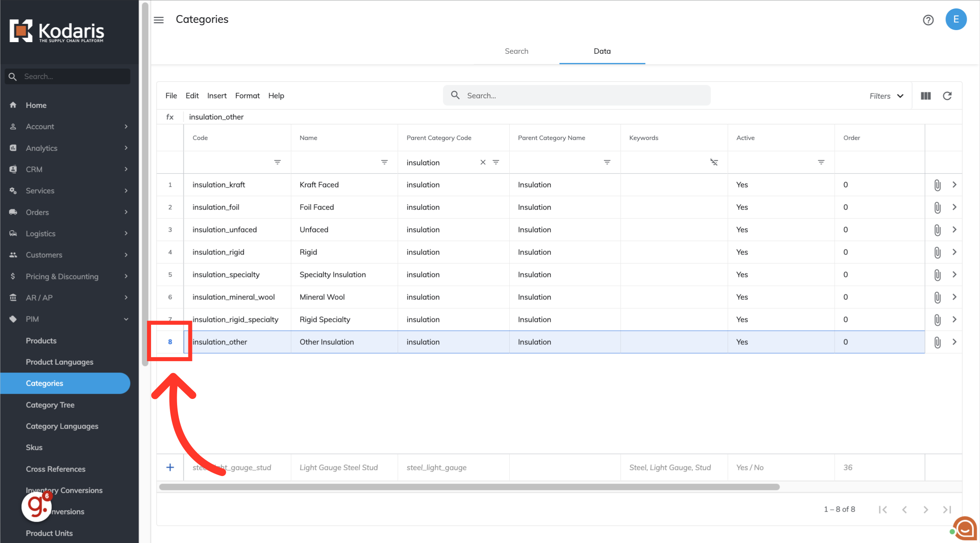Click the Code column filter icon
The width and height of the screenshot is (980, 543).
pyautogui.click(x=277, y=162)
